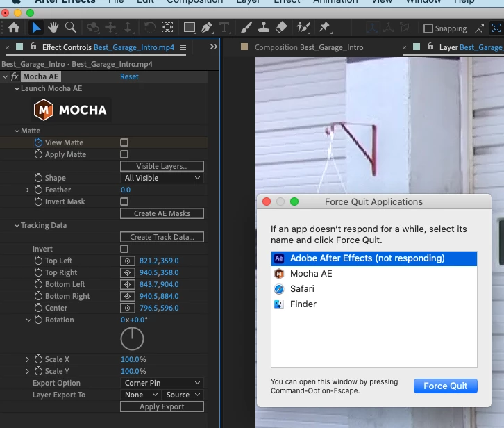
Task: Open the Effect Controls panel menu icon
Action: 183,48
